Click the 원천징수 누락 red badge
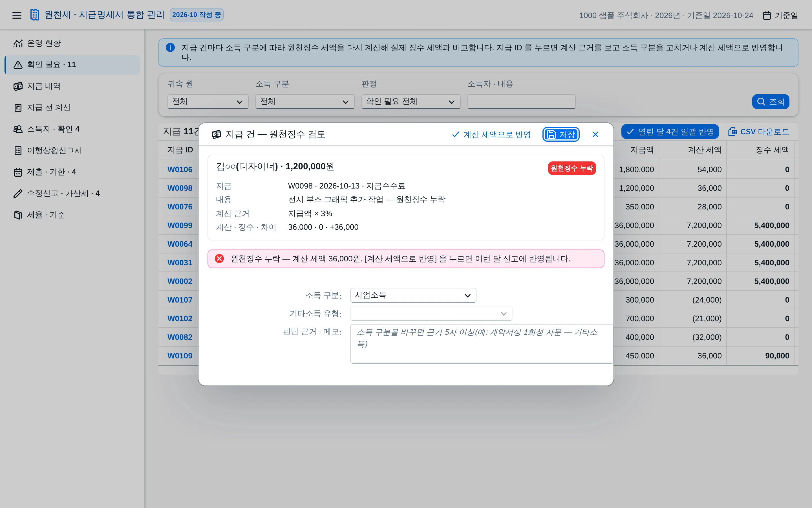 [x=572, y=168]
